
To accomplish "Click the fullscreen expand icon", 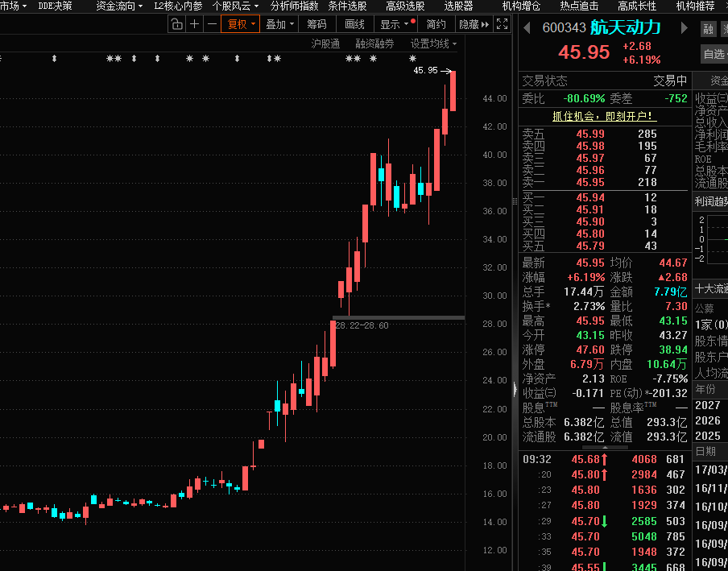I will tap(502, 24).
